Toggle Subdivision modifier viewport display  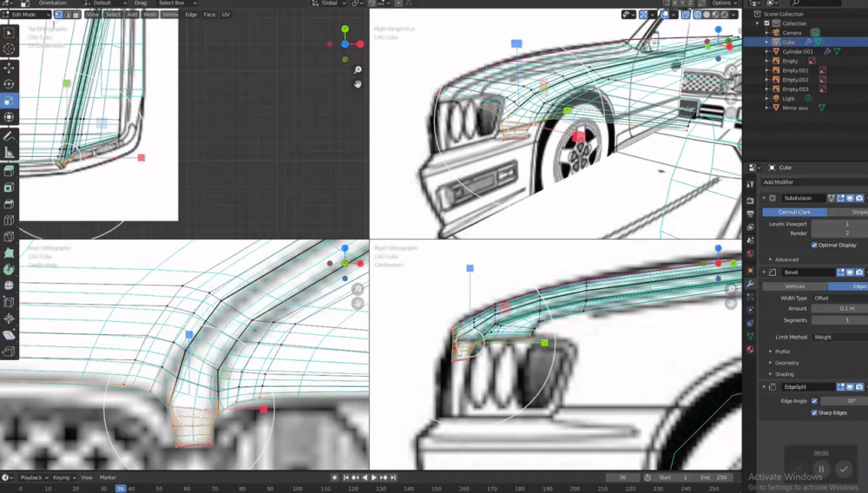coord(851,198)
